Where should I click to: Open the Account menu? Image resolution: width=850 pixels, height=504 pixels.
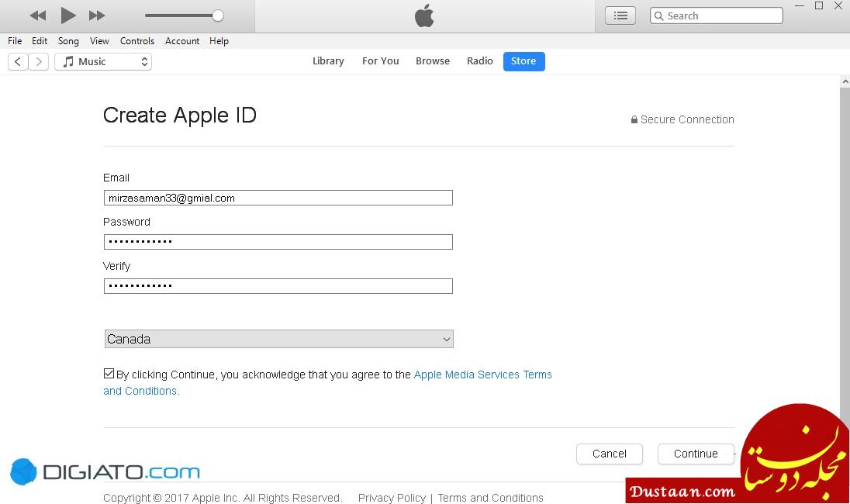click(x=182, y=41)
